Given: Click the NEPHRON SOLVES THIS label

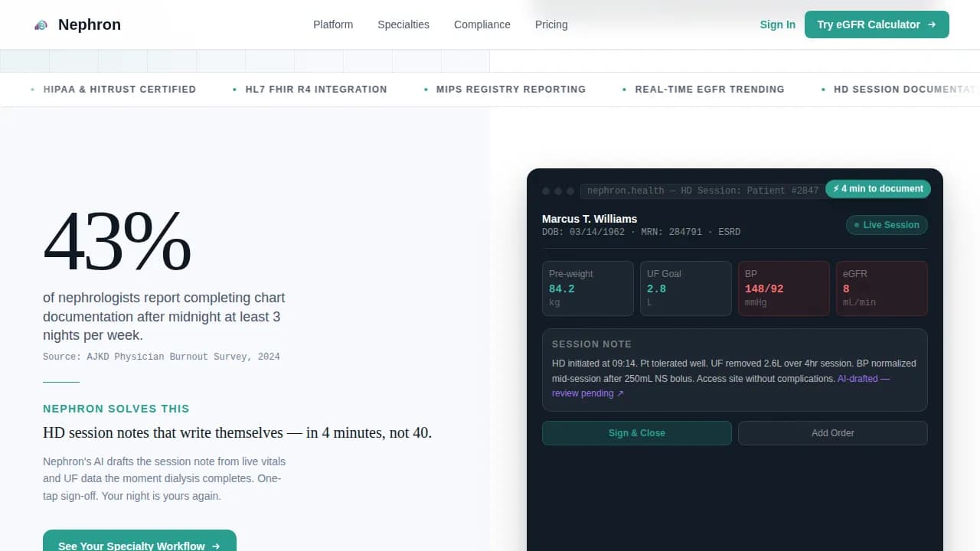Looking at the screenshot, I should coord(116,409).
